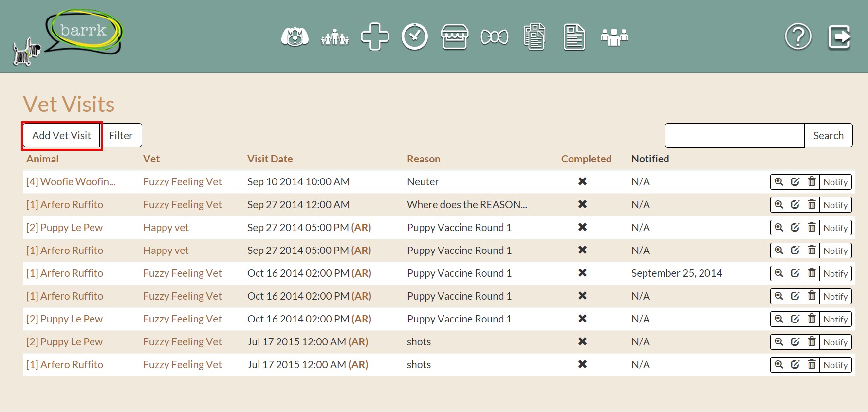Open the stacked documents icon in header
Viewport: 868px width, 412px height.
[535, 36]
